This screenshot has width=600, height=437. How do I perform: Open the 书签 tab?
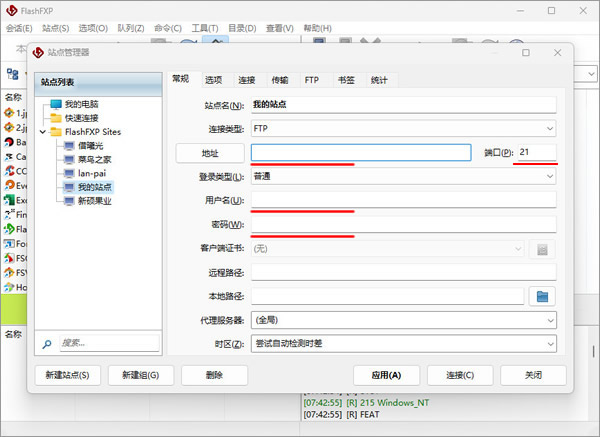click(346, 80)
